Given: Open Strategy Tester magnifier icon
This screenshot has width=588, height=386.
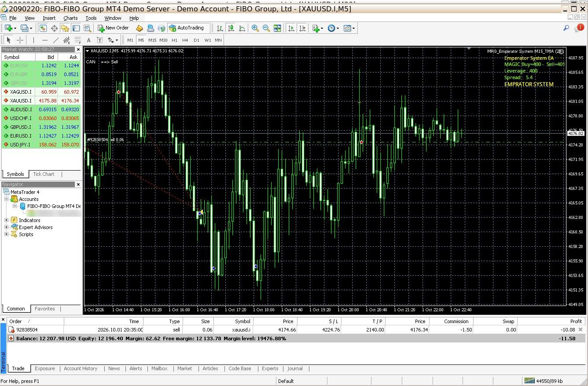Looking at the screenshot, I should click(x=87, y=28).
